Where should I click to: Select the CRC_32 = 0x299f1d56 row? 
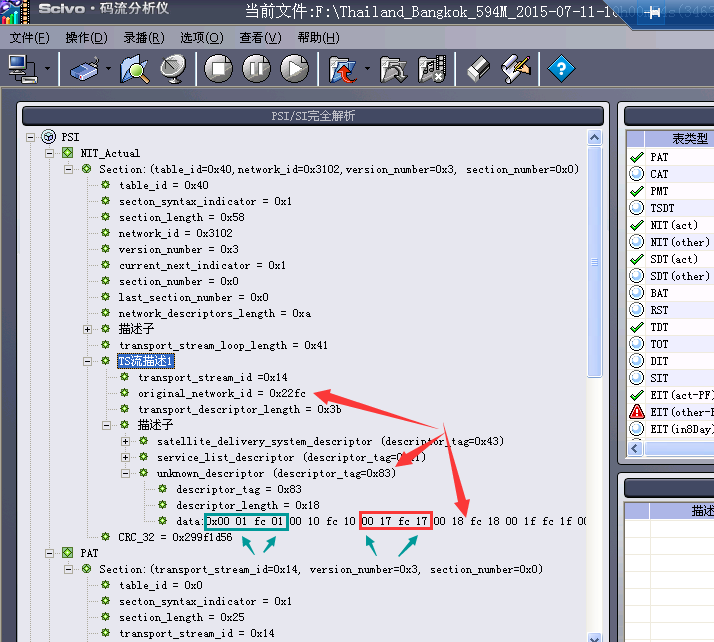(175, 537)
